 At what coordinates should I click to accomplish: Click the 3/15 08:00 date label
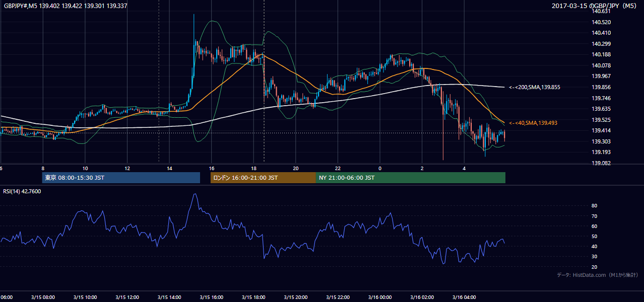[x=43, y=297]
